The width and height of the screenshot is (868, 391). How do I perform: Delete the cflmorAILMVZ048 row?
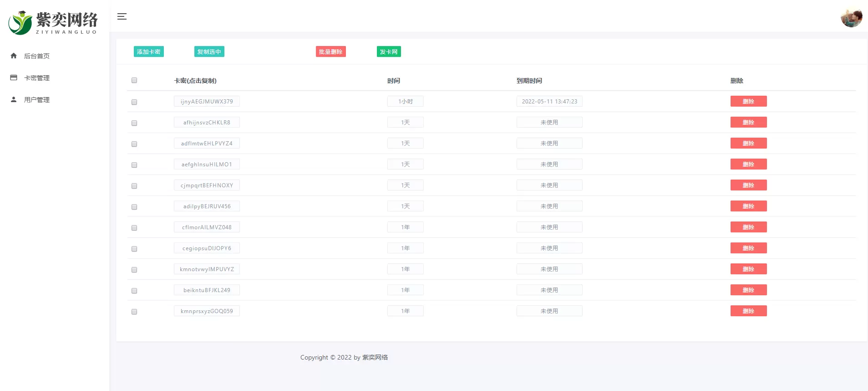click(748, 227)
